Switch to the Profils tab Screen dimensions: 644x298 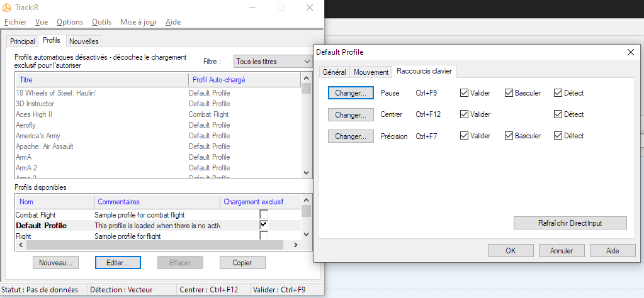(52, 41)
